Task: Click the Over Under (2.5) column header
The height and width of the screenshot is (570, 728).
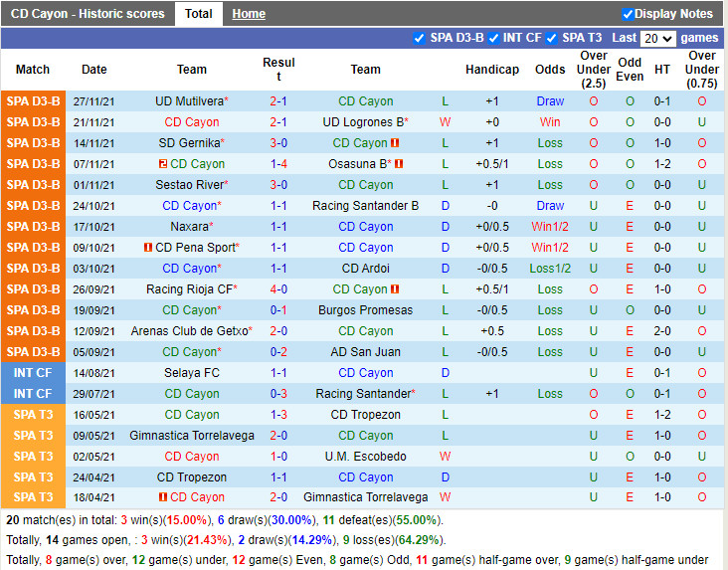Action: click(594, 70)
